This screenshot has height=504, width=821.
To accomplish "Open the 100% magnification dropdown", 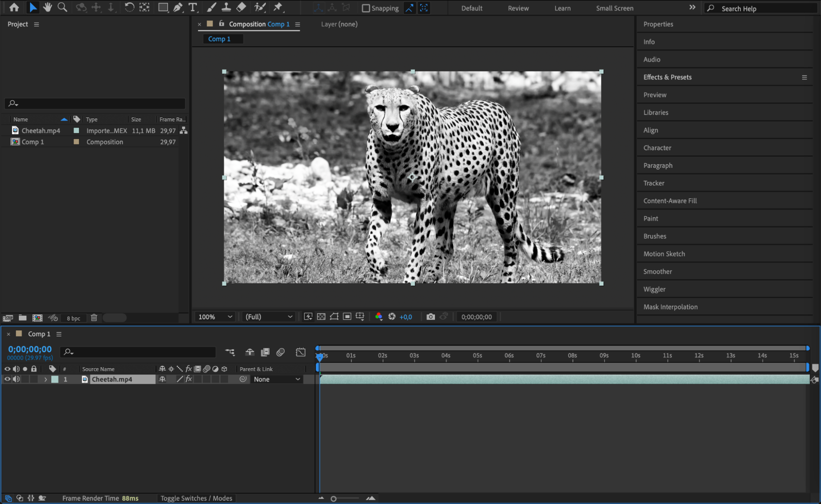I will coord(216,317).
